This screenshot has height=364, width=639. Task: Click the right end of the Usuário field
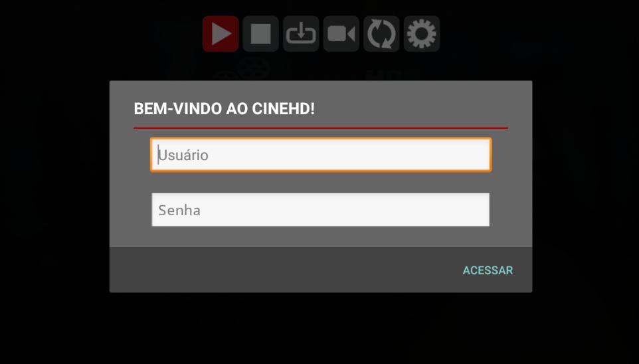pos(481,155)
